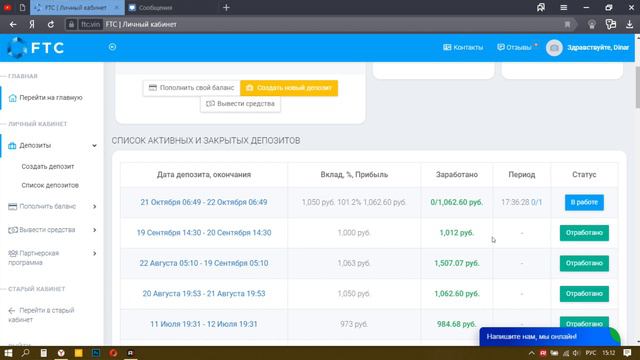
Task: Open Перейти на главную in sidebar
Action: (51, 98)
